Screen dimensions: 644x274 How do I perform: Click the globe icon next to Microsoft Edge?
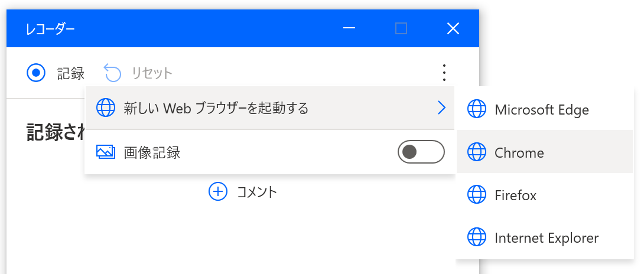click(477, 109)
